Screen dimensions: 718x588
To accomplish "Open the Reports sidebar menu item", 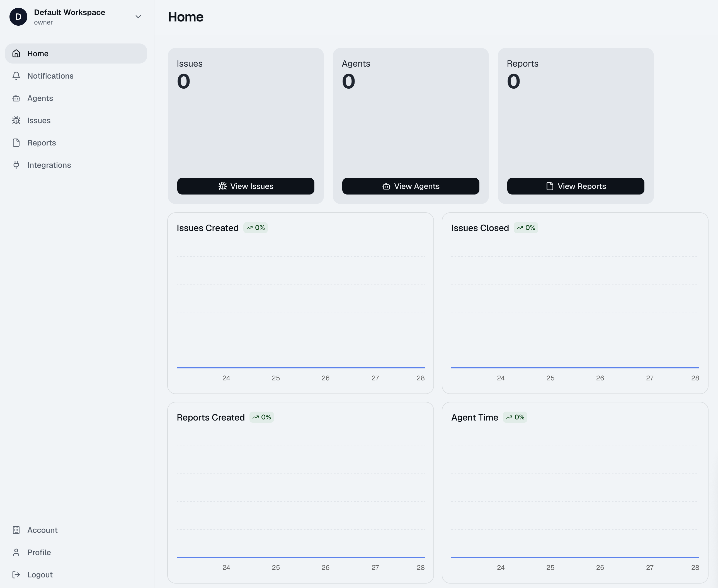I will coord(76,143).
